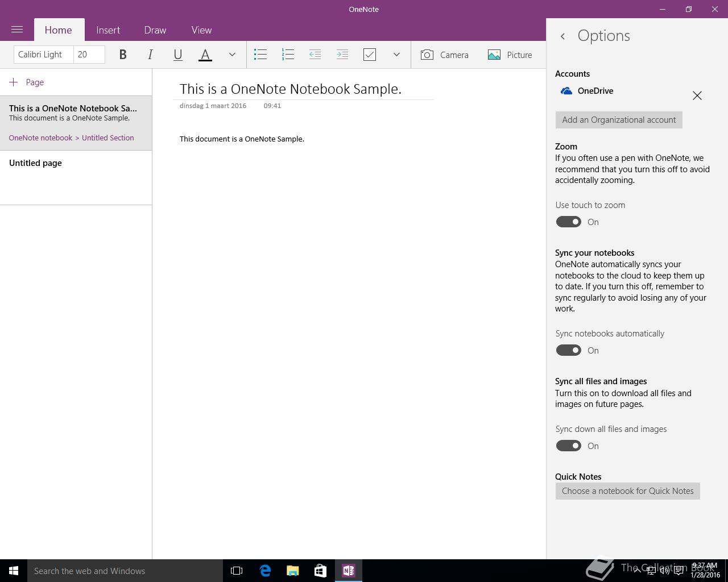
Task: Increase the paragraph indent
Action: tap(342, 55)
